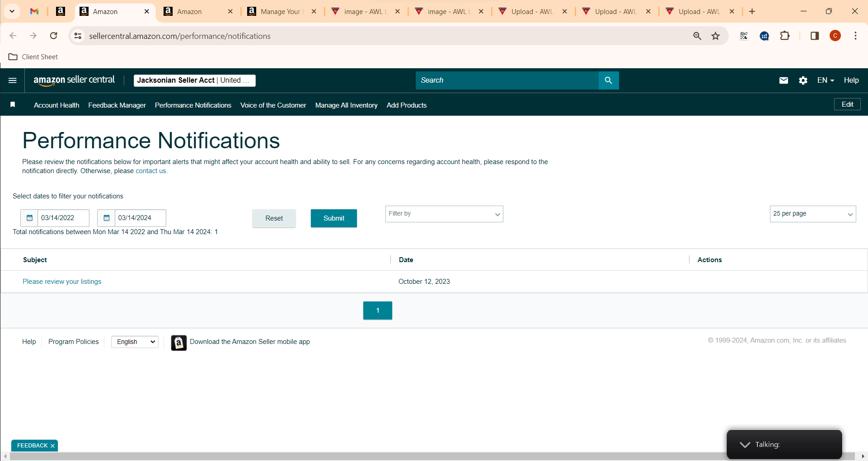Open the Program Policies link
Screen dimensions: 868x461
[74, 342]
